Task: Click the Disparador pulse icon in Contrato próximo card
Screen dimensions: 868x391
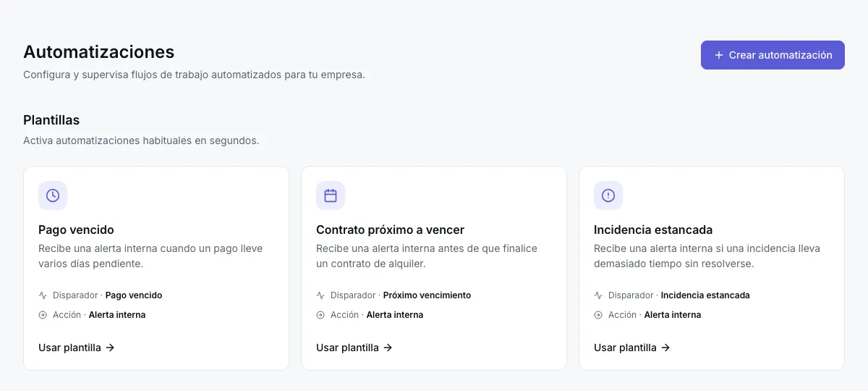Action: tap(320, 295)
